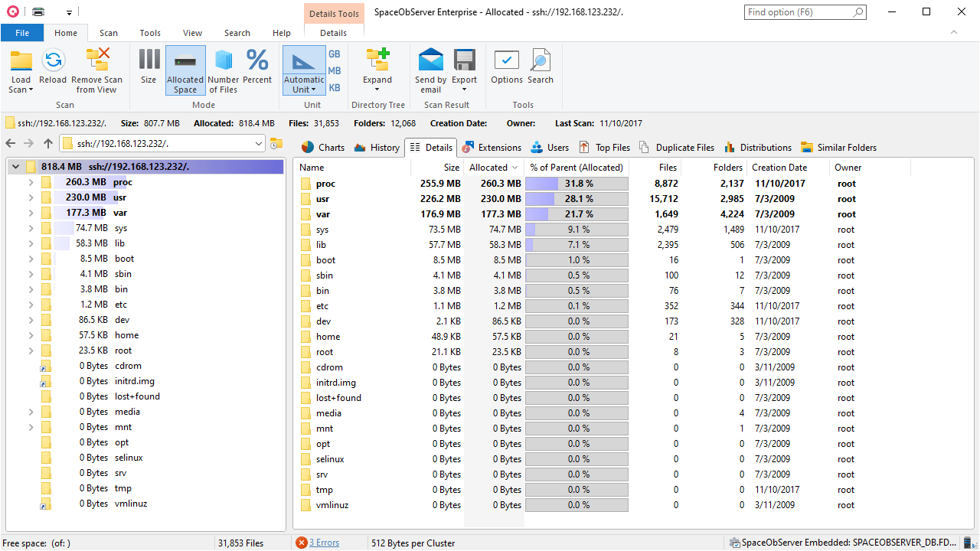The width and height of the screenshot is (980, 551).
Task: Navigate forward with the right arrow
Action: (29, 143)
